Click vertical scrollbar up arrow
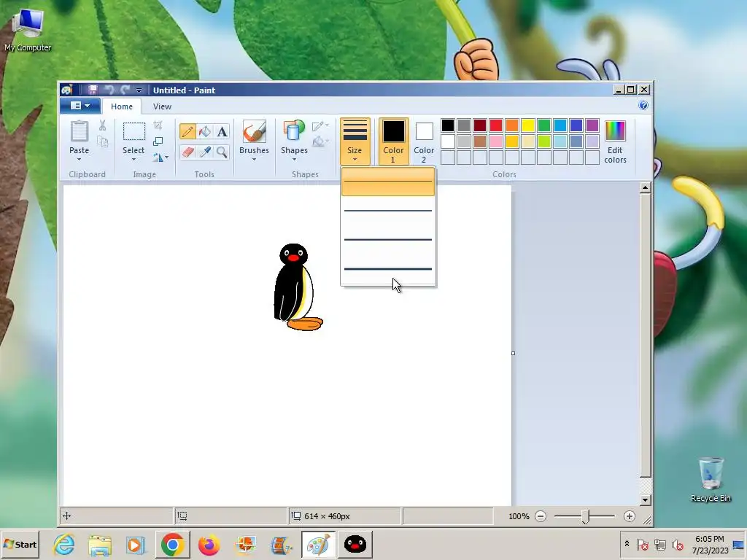The height and width of the screenshot is (560, 747). pos(645,187)
